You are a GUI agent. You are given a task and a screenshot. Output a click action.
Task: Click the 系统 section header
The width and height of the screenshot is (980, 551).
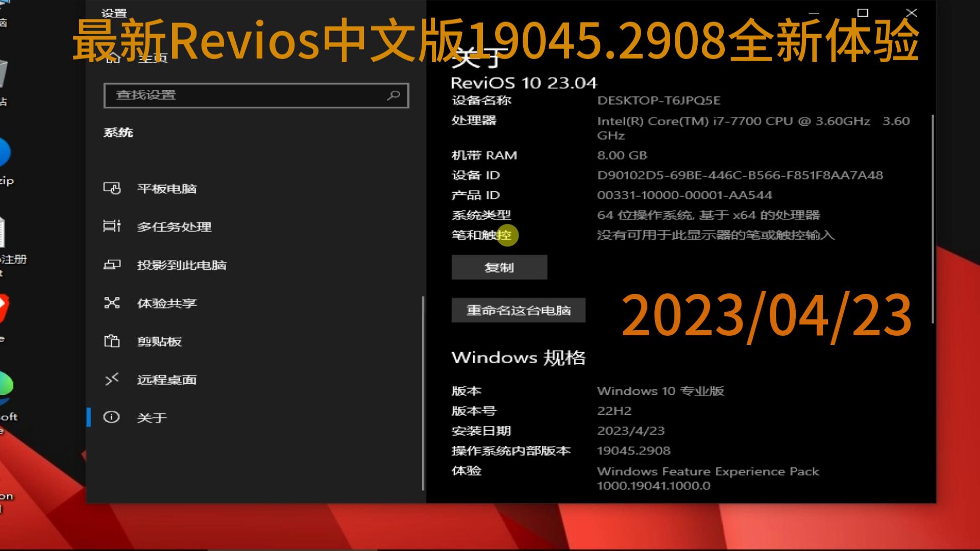coord(118,133)
